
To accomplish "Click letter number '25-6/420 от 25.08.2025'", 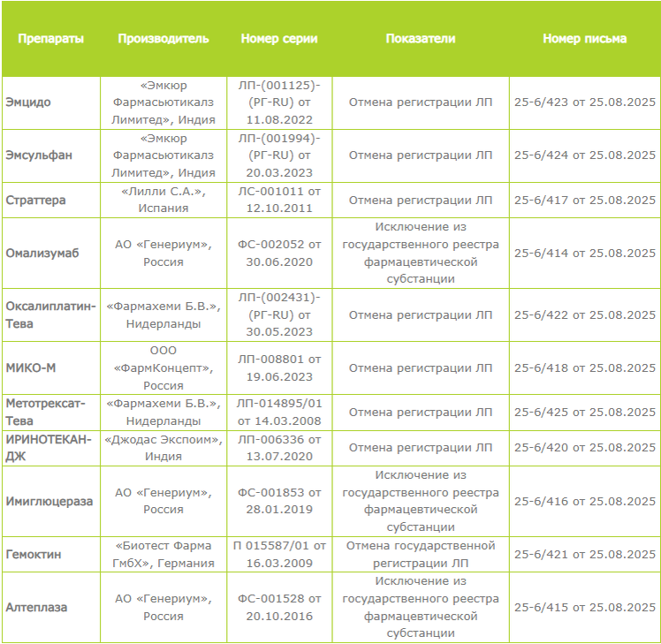I will click(x=585, y=448).
